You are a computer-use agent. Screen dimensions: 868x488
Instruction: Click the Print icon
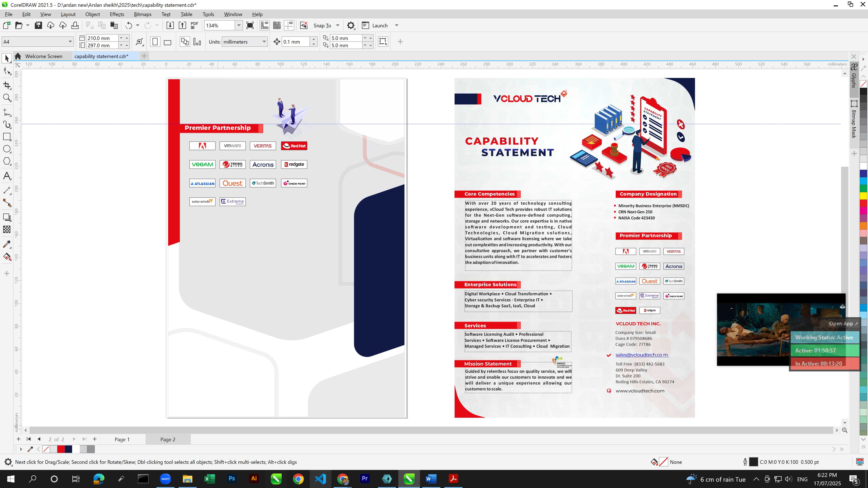click(x=75, y=25)
